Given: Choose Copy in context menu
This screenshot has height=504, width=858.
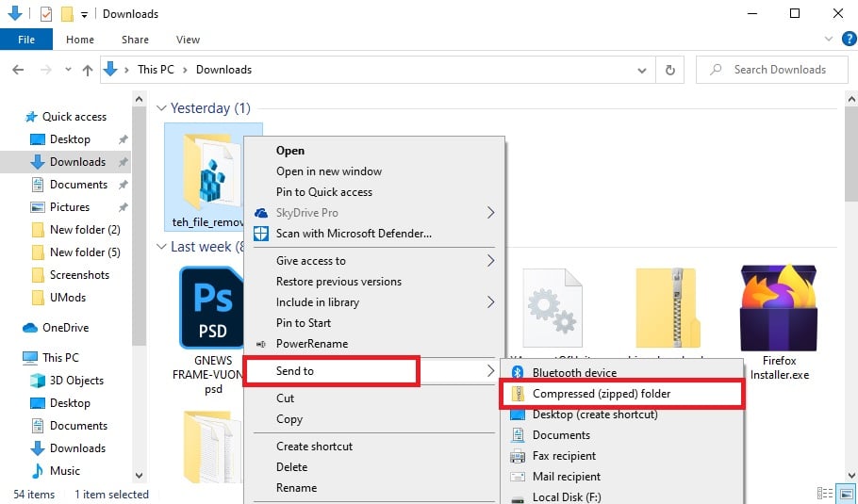Looking at the screenshot, I should tap(289, 419).
